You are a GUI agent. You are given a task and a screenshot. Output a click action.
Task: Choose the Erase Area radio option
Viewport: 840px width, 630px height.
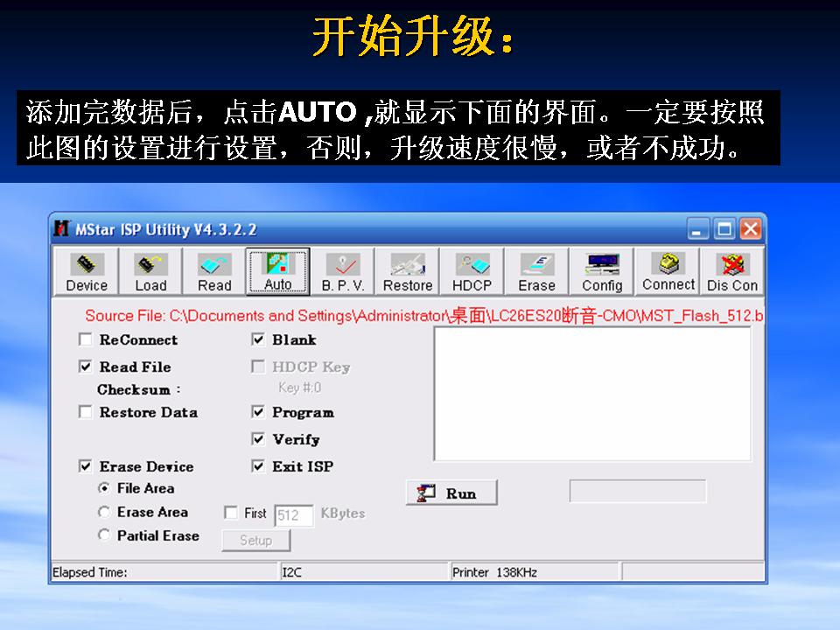pyautogui.click(x=104, y=512)
